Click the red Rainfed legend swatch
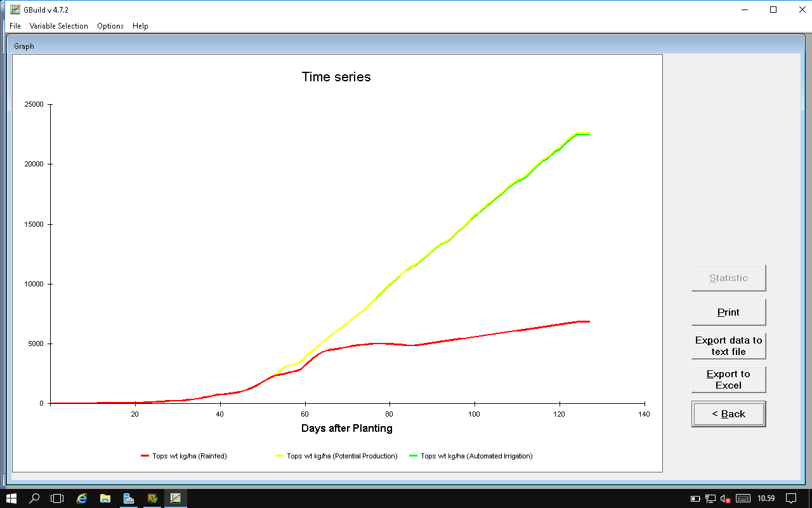 pyautogui.click(x=145, y=456)
